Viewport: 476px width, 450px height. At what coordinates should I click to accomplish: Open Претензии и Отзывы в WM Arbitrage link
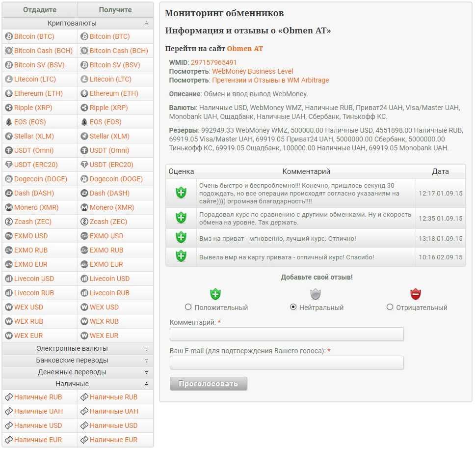pos(270,80)
